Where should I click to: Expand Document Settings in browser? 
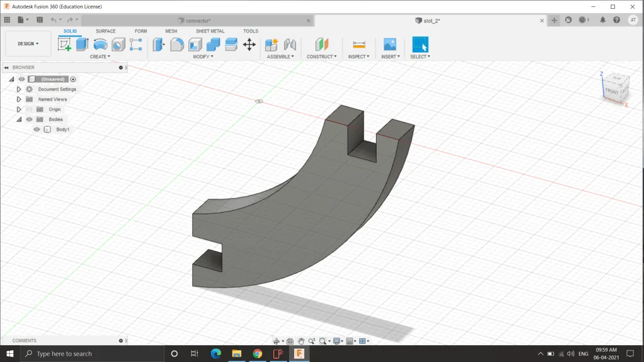coord(19,89)
